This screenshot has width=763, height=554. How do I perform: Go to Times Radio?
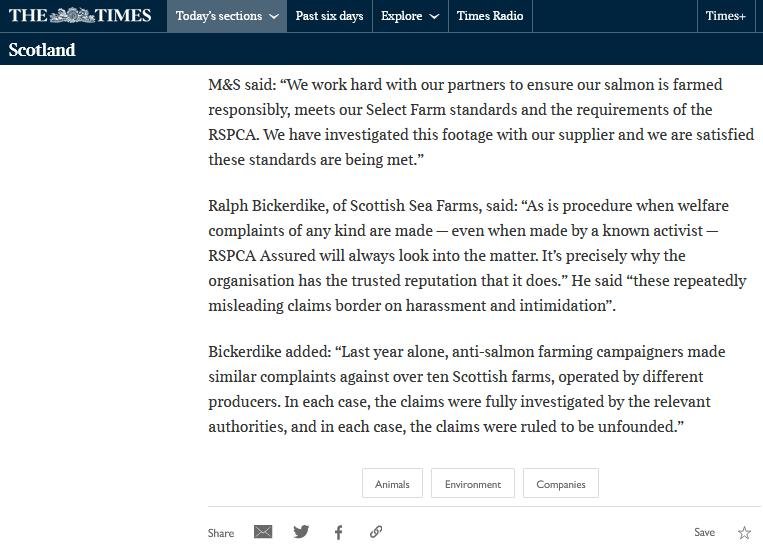[x=489, y=16]
